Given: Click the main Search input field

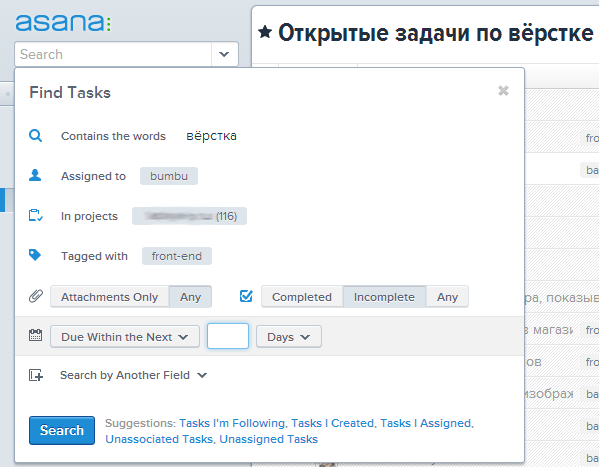Looking at the screenshot, I should [113, 54].
